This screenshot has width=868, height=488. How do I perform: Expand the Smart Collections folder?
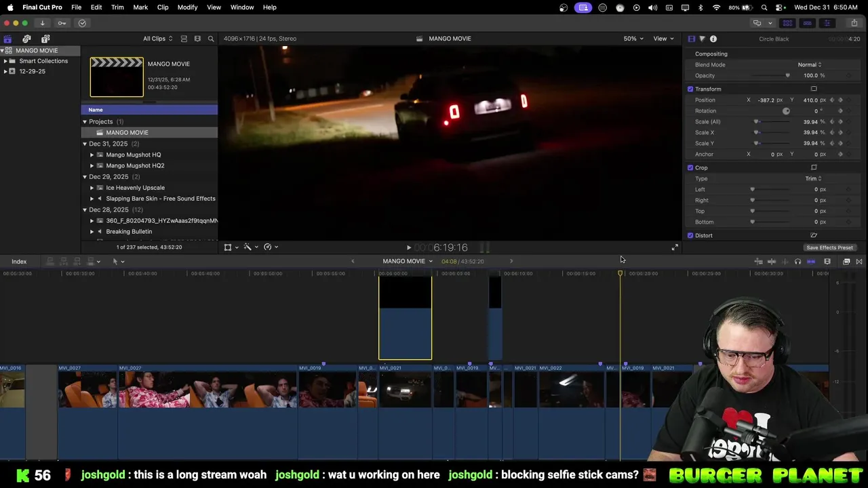[x=5, y=61]
